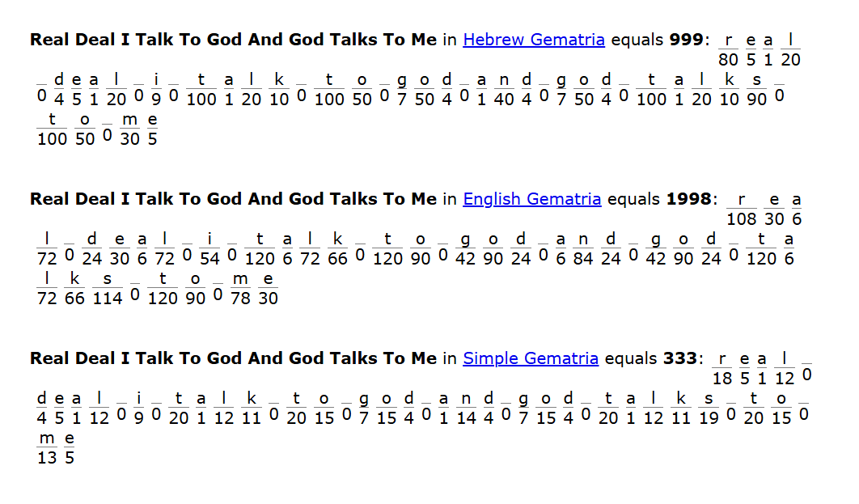Image resolution: width=859 pixels, height=504 pixels.
Task: Open the Hebrew Gematria link
Action: pos(534,40)
